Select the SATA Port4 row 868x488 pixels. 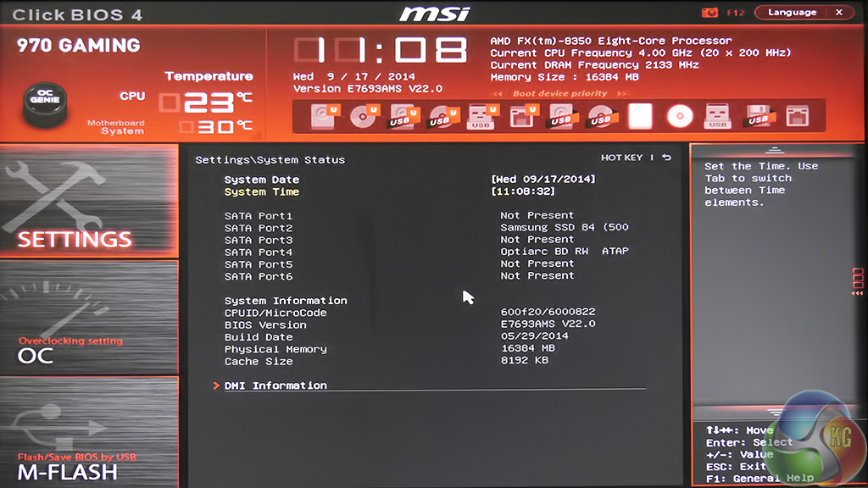[426, 252]
